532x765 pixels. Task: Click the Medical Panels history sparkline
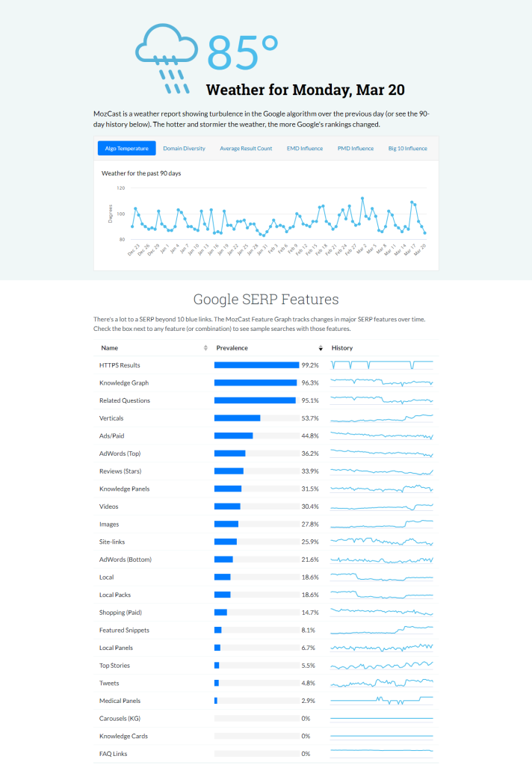pyautogui.click(x=382, y=701)
